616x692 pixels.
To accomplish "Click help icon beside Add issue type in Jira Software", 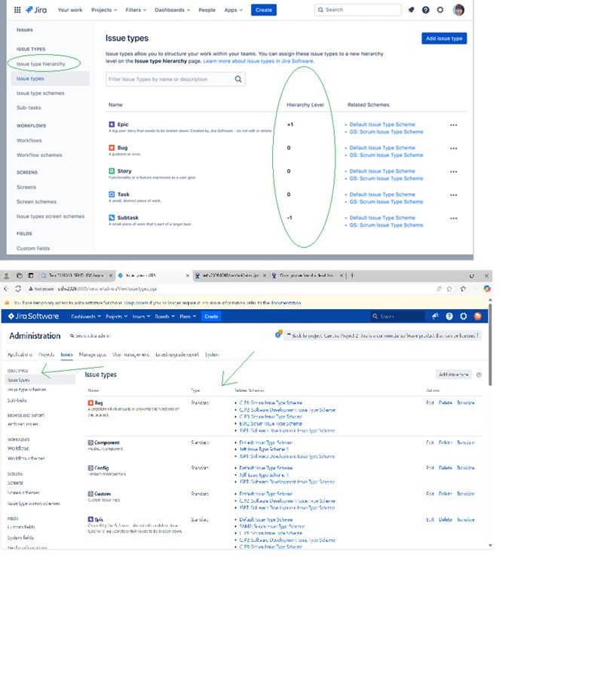I will pos(479,375).
